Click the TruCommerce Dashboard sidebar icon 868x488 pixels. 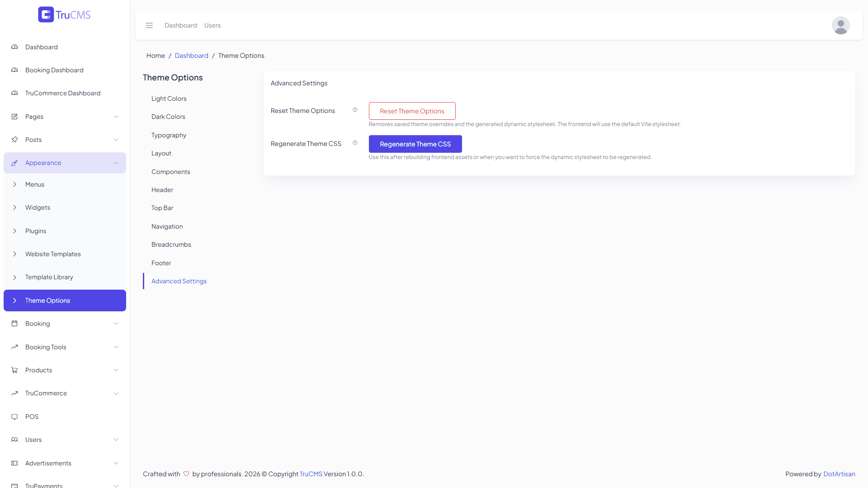tap(14, 93)
